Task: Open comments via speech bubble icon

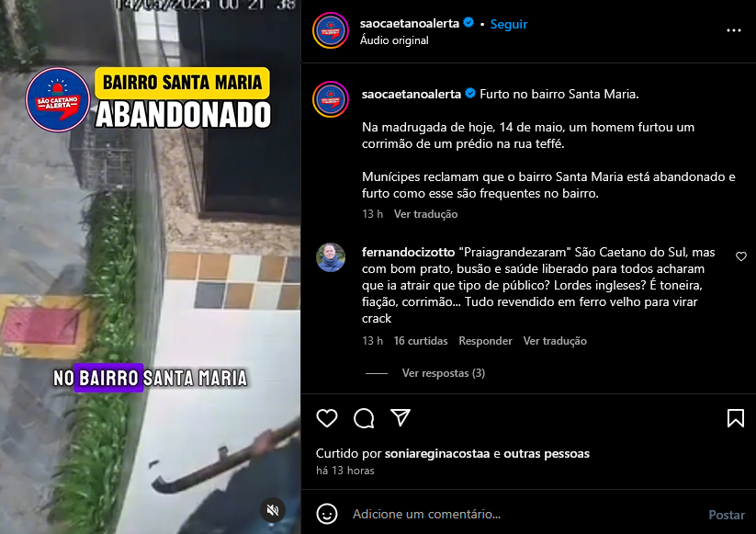Action: point(364,418)
